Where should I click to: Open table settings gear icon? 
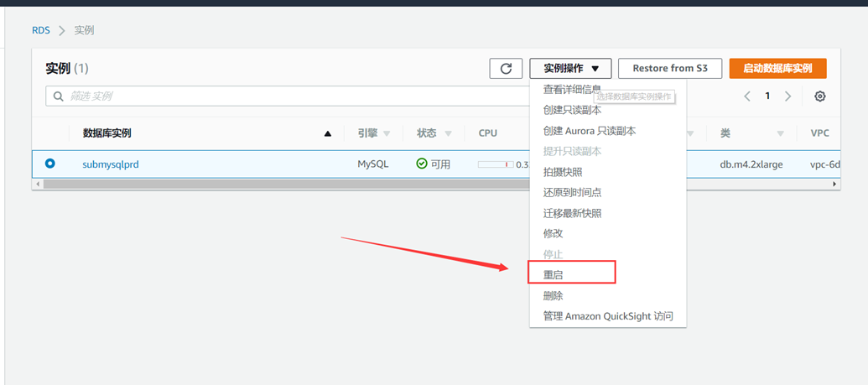coord(820,96)
